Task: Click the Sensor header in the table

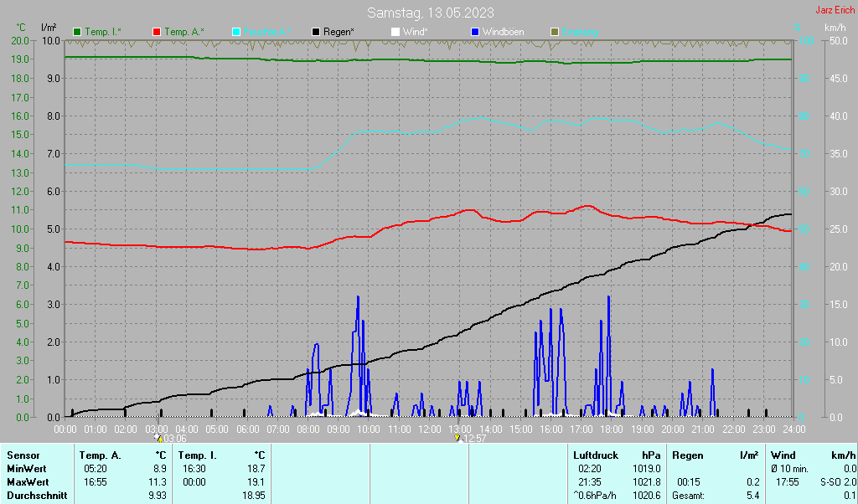Action: pos(23,455)
